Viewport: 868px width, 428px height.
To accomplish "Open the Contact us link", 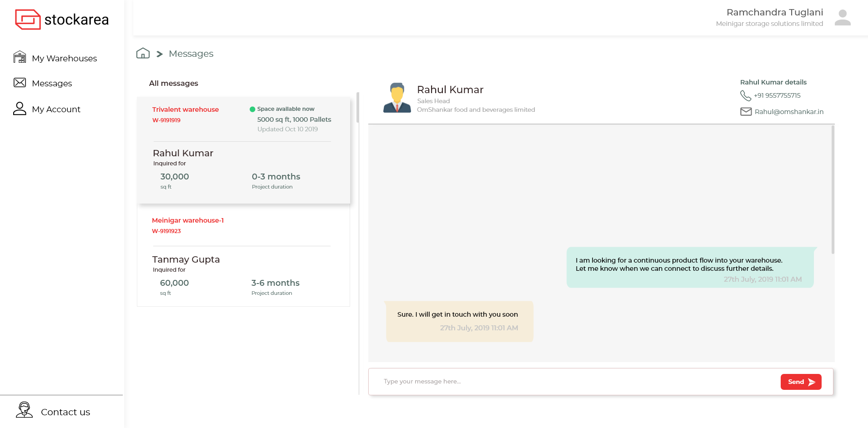I will 65,412.
